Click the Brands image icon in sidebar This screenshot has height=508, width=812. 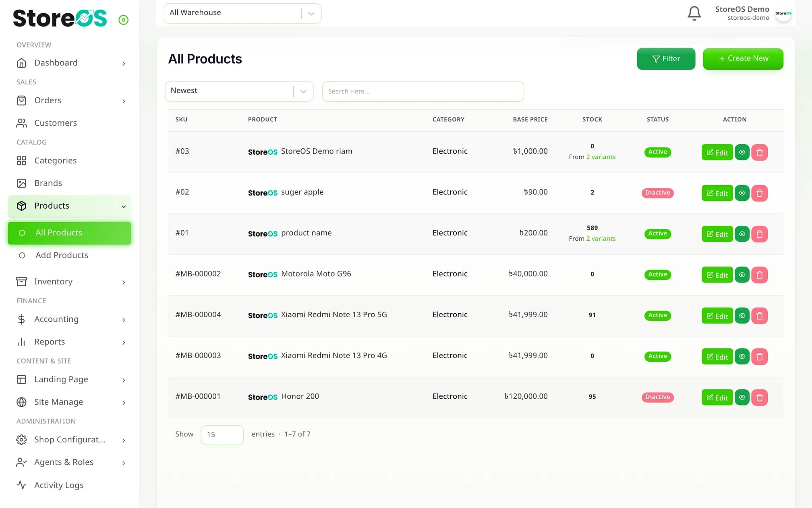pyautogui.click(x=22, y=183)
